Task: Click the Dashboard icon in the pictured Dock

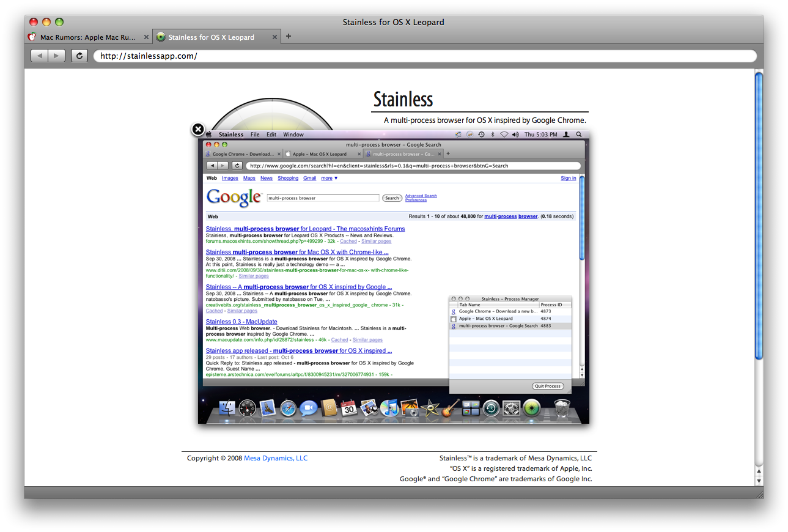Action: (247, 408)
